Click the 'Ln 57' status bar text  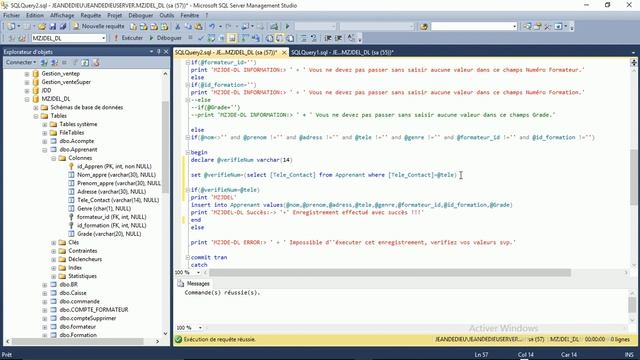[481, 355]
